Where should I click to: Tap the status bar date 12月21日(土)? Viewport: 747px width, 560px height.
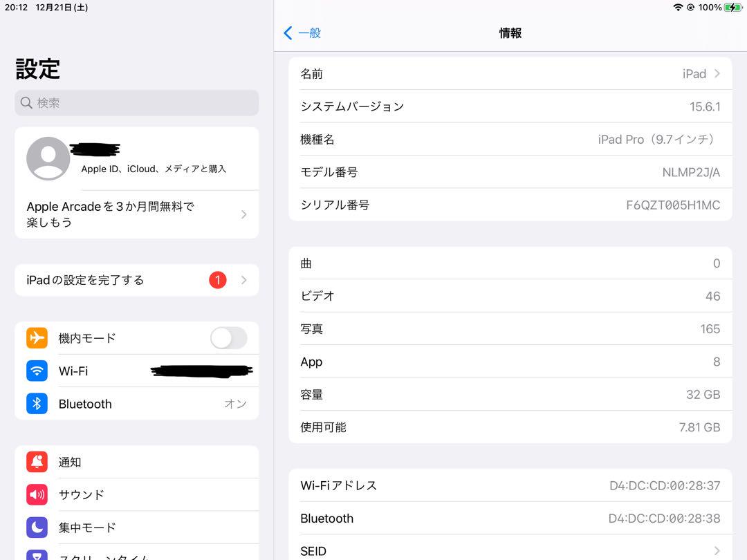coord(62,7)
